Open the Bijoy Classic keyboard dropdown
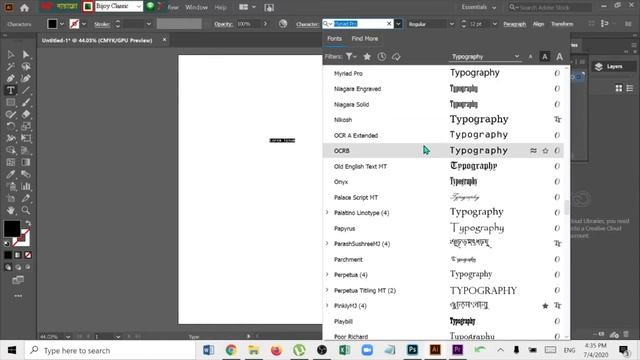The image size is (640, 360). [x=139, y=7]
